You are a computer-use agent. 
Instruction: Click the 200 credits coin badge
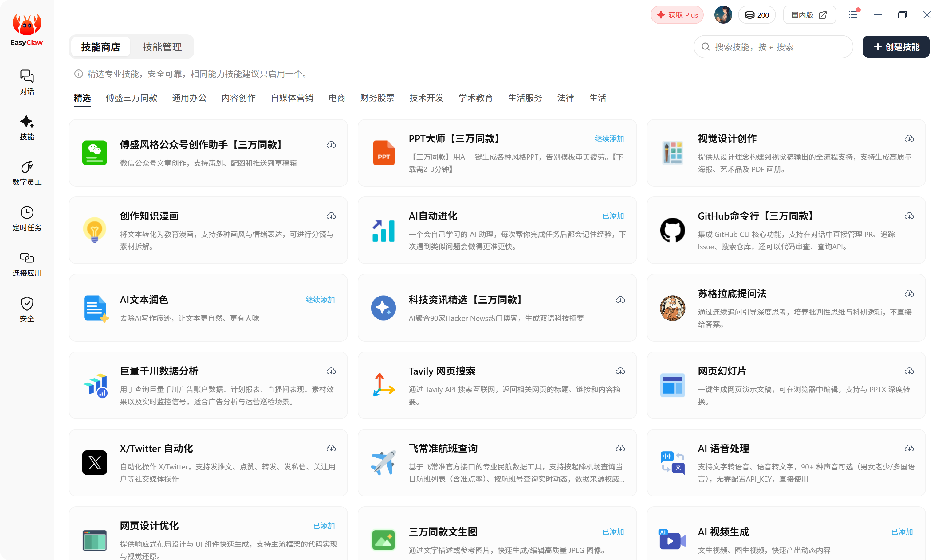[756, 15]
